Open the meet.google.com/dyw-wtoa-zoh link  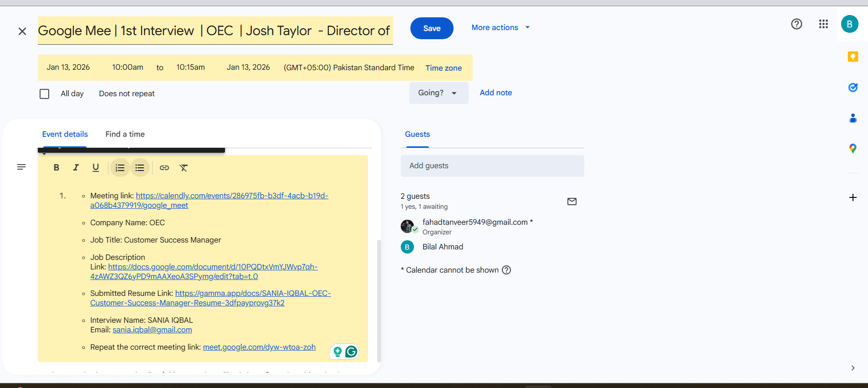pyautogui.click(x=259, y=347)
